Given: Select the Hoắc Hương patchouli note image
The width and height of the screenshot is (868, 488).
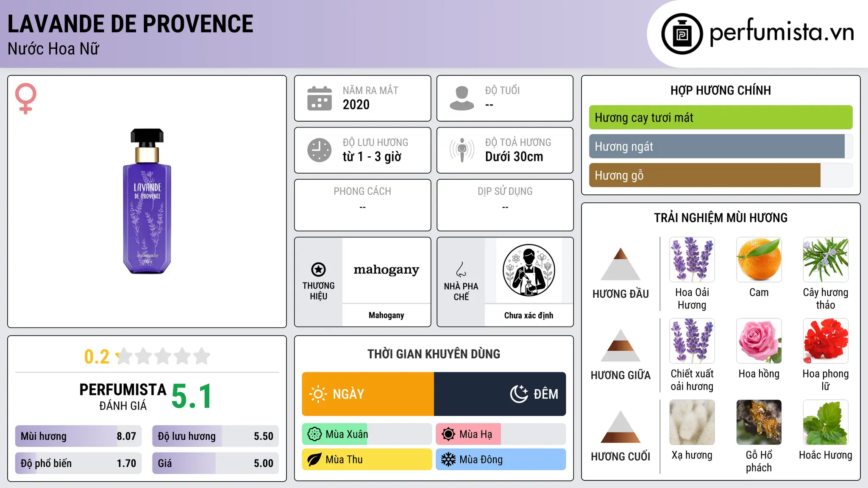Looking at the screenshot, I should 826,422.
